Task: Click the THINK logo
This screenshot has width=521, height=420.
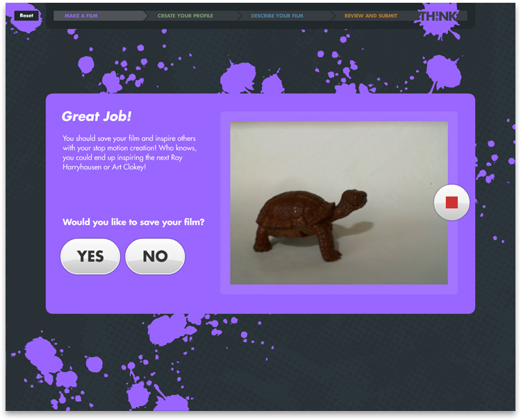Action: 438,16
